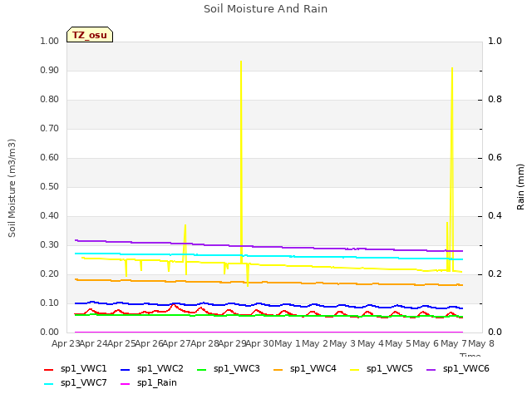Select the sp1_VWC6 legend entry
This screenshot has width=532, height=399.
(x=458, y=369)
